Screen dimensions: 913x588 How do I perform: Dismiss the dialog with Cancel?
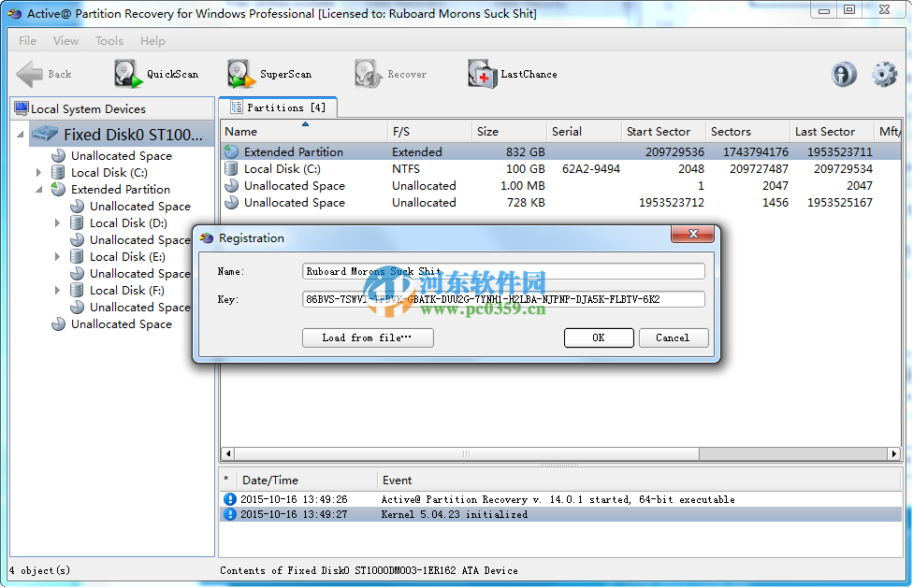(x=674, y=337)
